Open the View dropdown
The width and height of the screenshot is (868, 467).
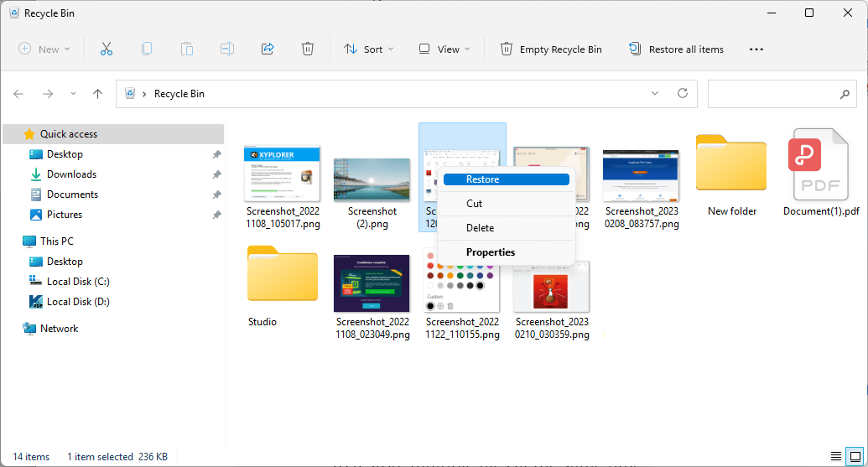pyautogui.click(x=444, y=49)
